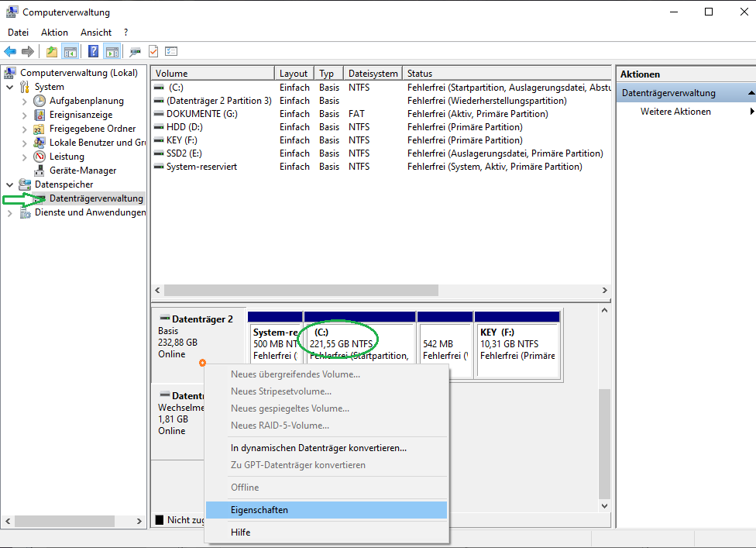
Task: Click Weitere Aktionen in Aktionen pane
Action: 675,112
